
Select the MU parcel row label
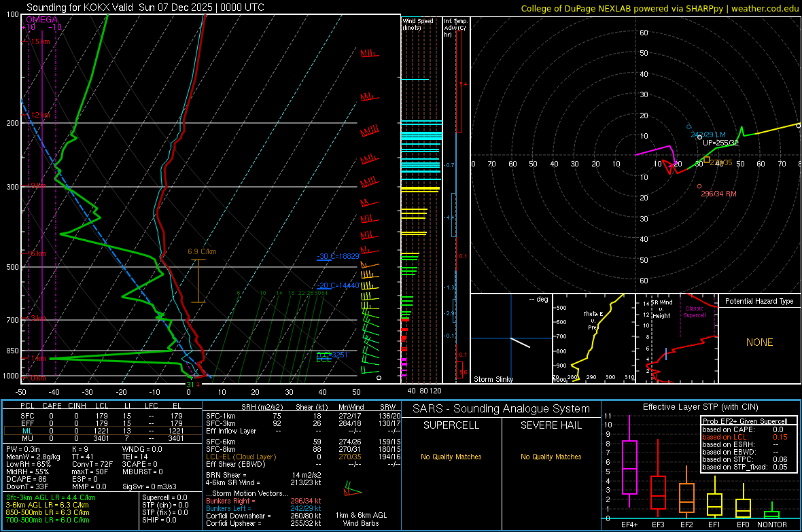click(27, 438)
